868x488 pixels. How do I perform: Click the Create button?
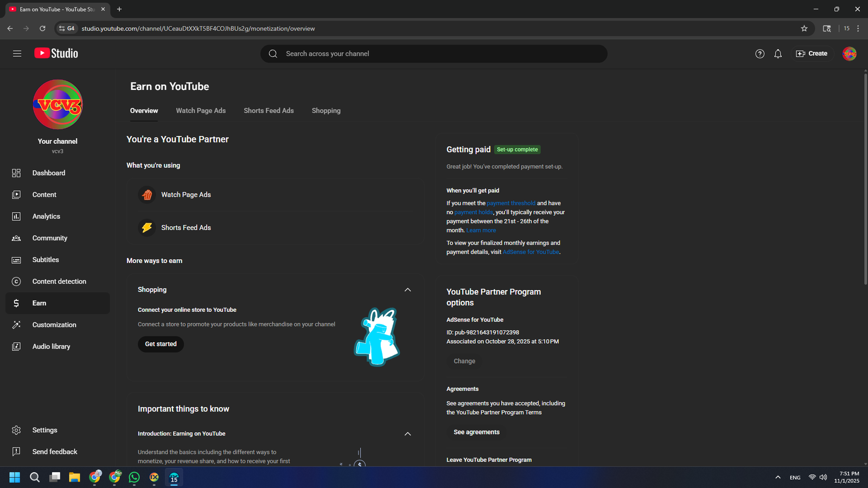pos(812,54)
